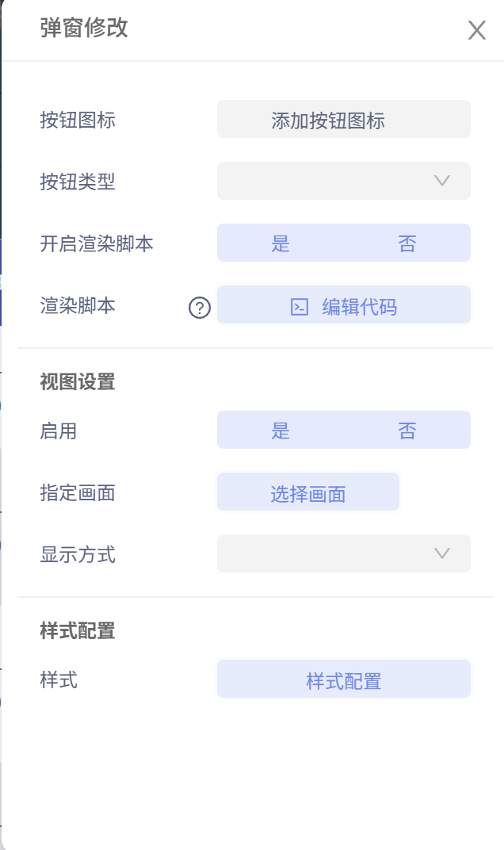Expand the button type selection field
Screen dimensions: 504x850
[x=343, y=181]
